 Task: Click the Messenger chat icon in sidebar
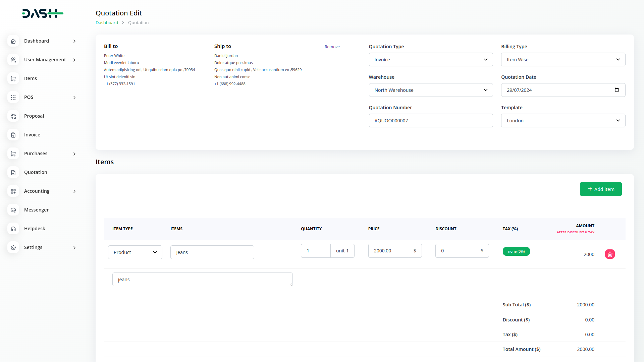(x=13, y=210)
